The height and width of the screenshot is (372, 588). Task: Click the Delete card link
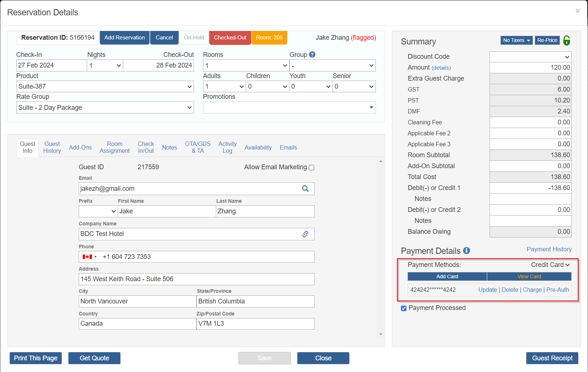510,290
